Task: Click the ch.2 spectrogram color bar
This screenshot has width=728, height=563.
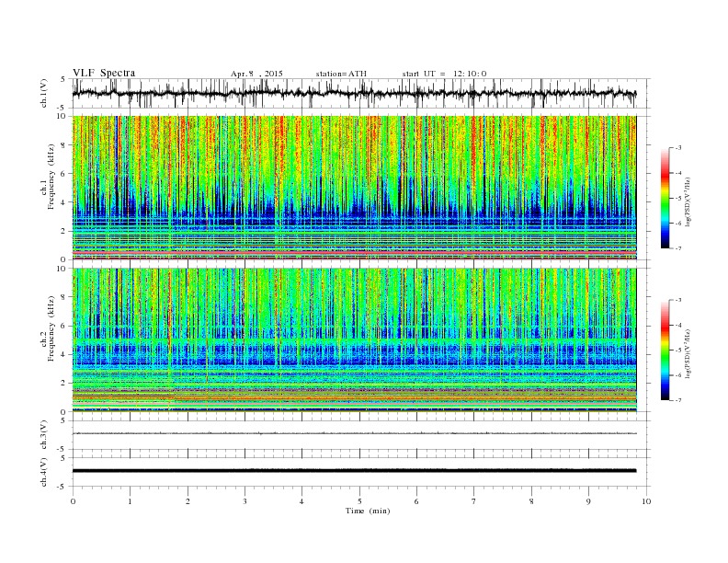Action: (x=665, y=350)
